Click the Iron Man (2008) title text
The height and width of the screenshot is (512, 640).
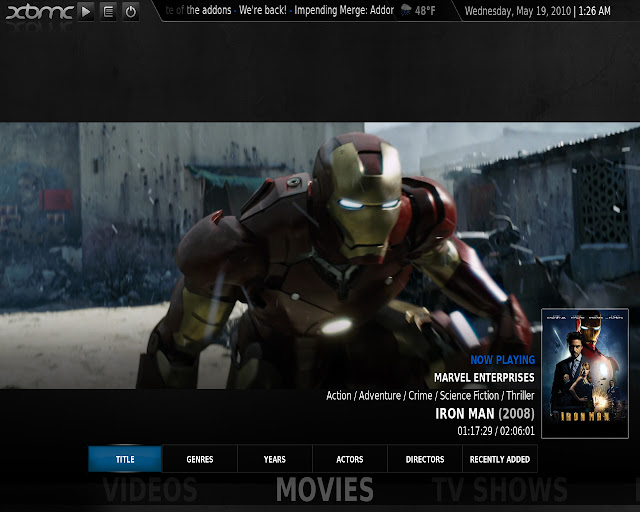click(x=484, y=413)
